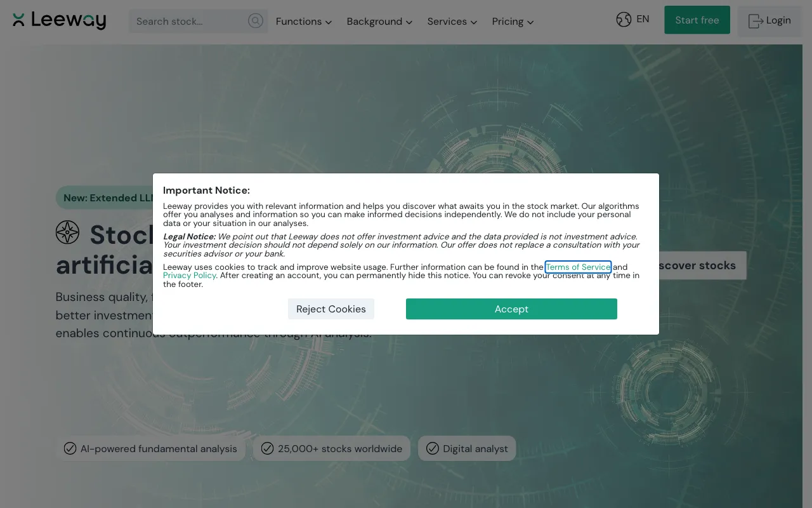Image resolution: width=812 pixels, height=508 pixels.
Task: Click the search magnifier icon
Action: coord(255,21)
